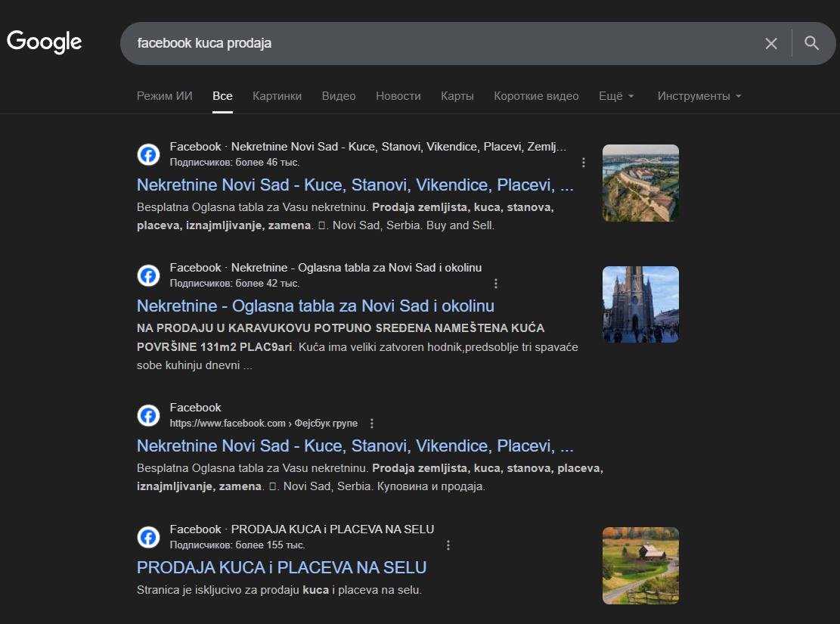
Task: Open the PRODAJA KUCA i PLACEVA NA SELU link
Action: [x=281, y=567]
